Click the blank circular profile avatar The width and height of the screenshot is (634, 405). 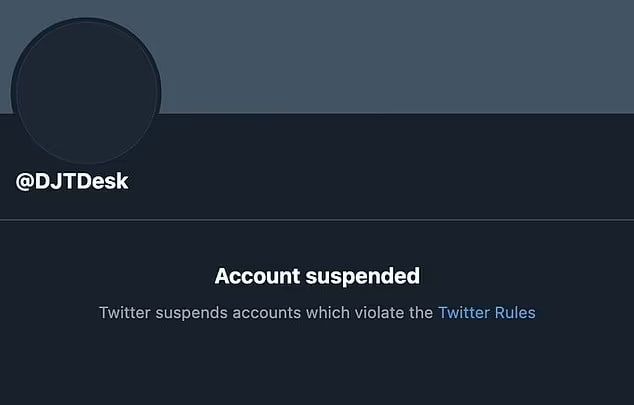pos(87,91)
